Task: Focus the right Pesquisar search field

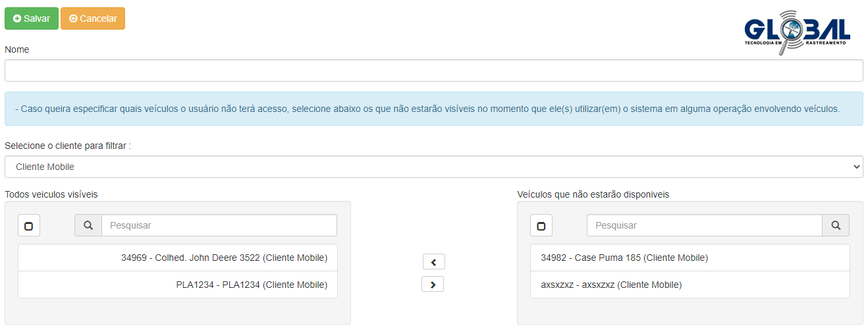Action: [x=704, y=225]
